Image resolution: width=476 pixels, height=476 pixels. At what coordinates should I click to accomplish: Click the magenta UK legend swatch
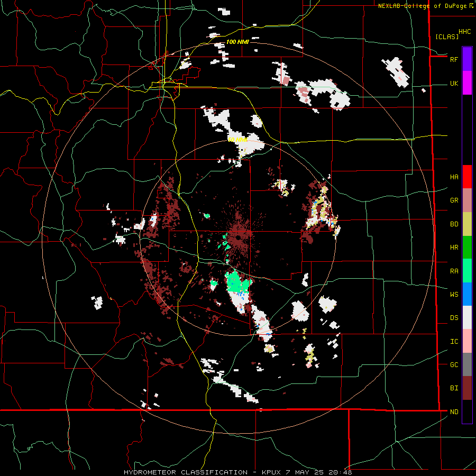tap(467, 83)
